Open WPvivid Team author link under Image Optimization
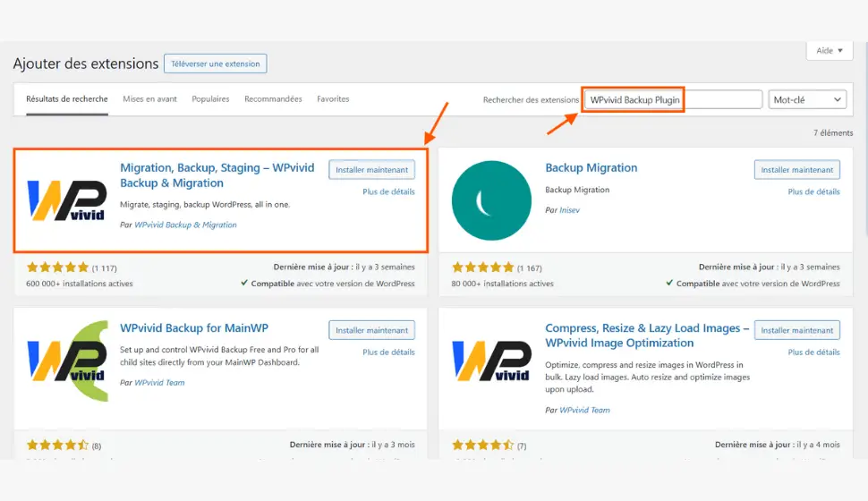Image resolution: width=868 pixels, height=501 pixels. tap(584, 411)
